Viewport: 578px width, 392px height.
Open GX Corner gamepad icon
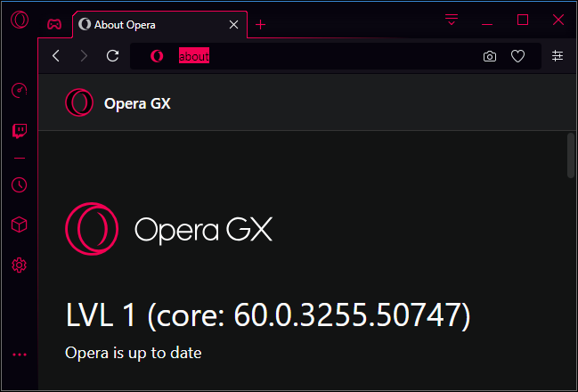pyautogui.click(x=54, y=24)
